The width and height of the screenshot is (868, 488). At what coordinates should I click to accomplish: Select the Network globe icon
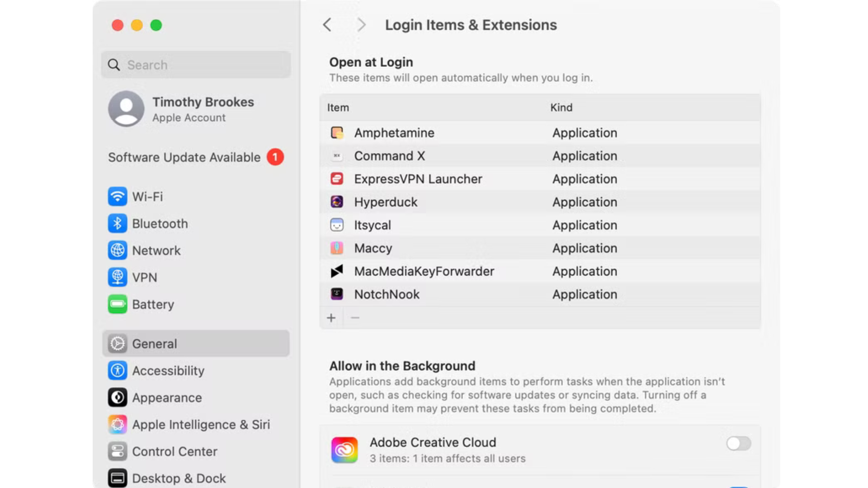118,250
